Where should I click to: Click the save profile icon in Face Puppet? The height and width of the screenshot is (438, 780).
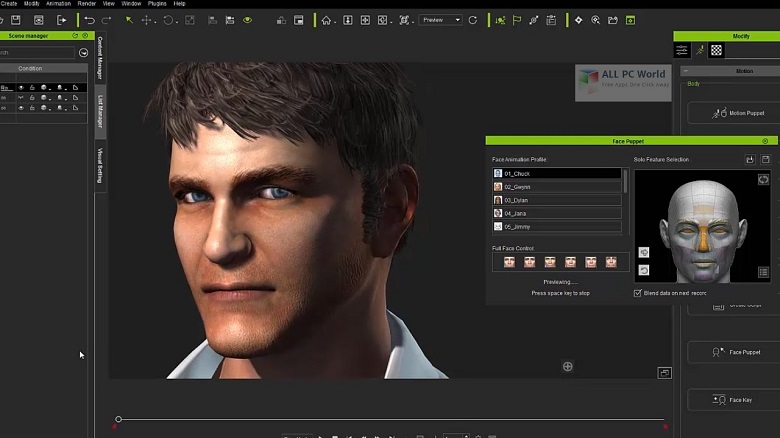click(x=766, y=159)
